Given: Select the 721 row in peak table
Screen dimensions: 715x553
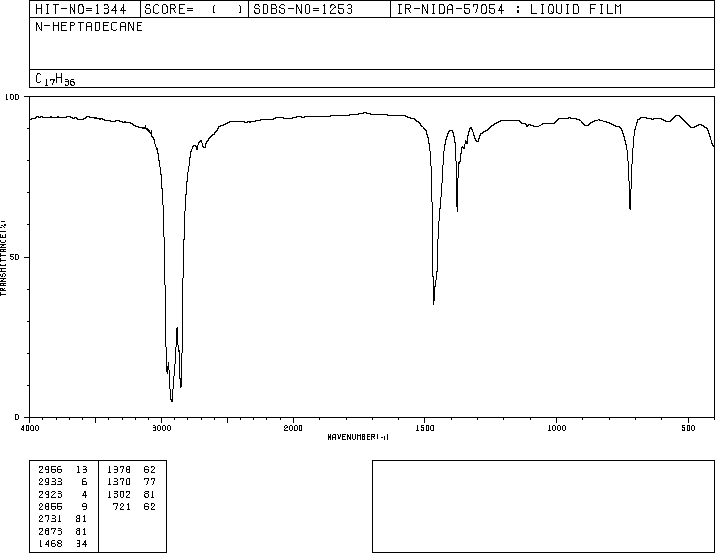Looking at the screenshot, I should tap(134, 506).
